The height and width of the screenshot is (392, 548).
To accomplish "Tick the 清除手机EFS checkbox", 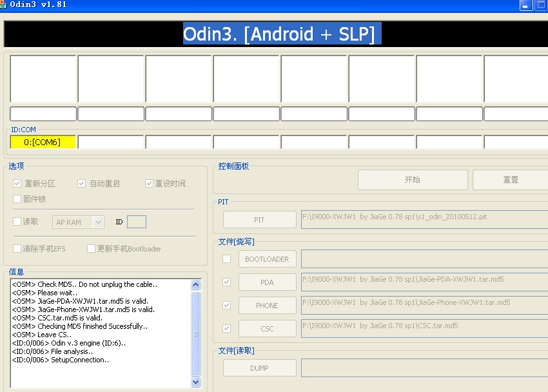I will pos(17,248).
